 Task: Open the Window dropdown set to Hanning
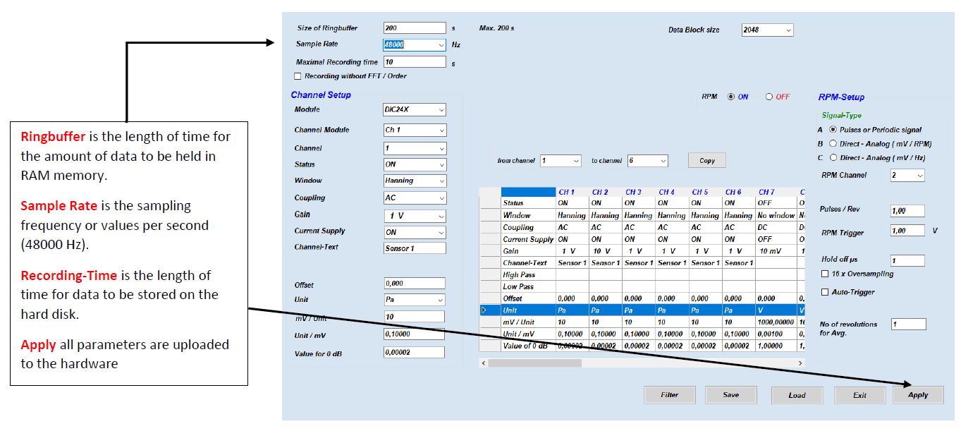[441, 181]
